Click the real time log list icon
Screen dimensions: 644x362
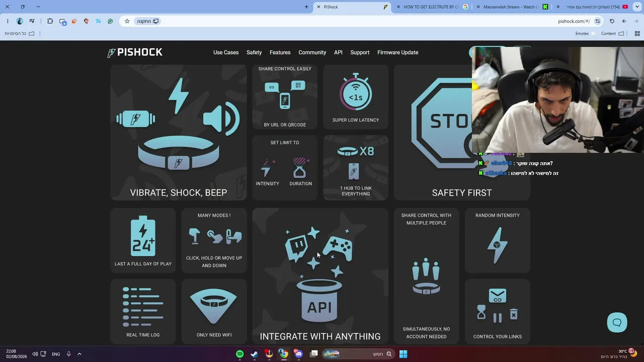click(x=143, y=307)
